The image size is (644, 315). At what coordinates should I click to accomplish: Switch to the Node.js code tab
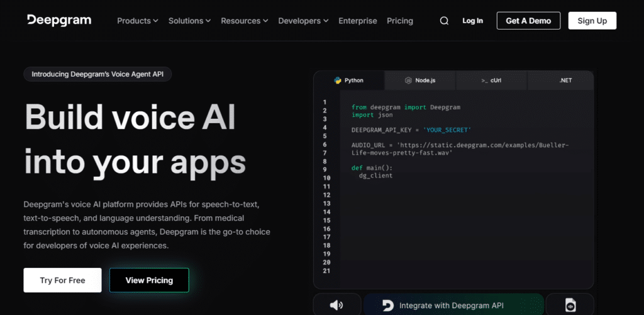(419, 80)
